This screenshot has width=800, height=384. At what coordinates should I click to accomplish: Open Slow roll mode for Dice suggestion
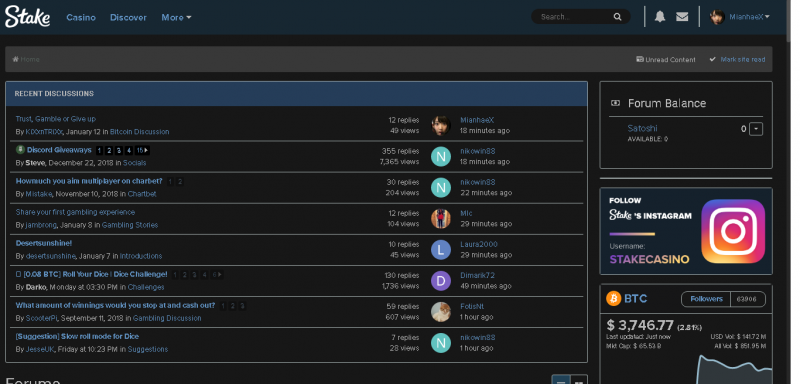coord(77,337)
